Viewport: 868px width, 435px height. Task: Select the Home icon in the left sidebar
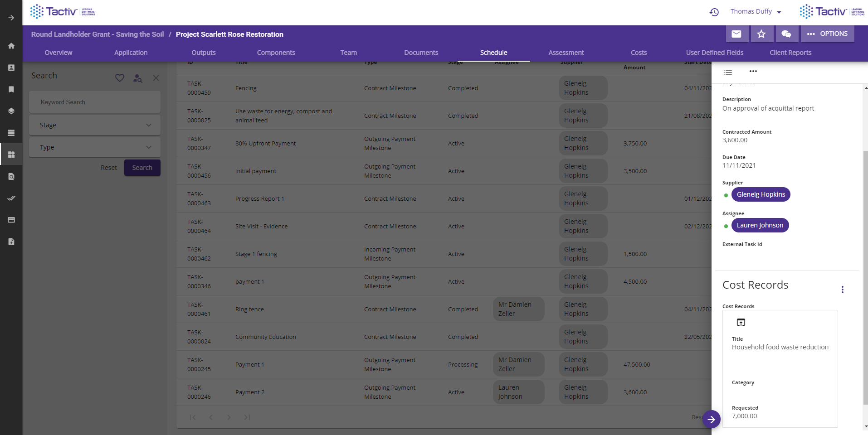click(11, 46)
